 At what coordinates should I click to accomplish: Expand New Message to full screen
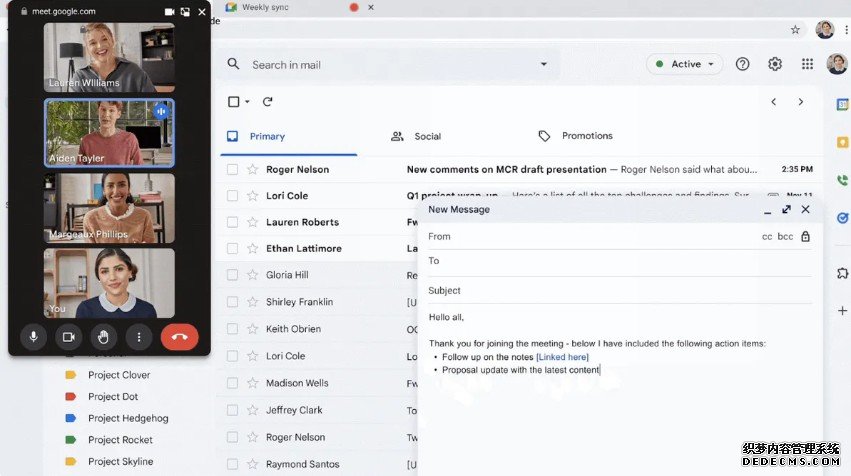pyautogui.click(x=786, y=210)
